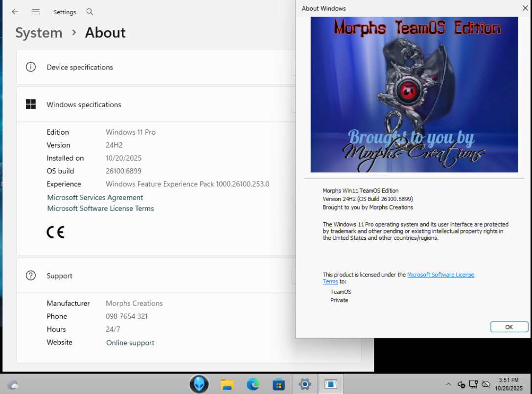Select the licensee name TeamOS
532x394 pixels.
pos(341,292)
